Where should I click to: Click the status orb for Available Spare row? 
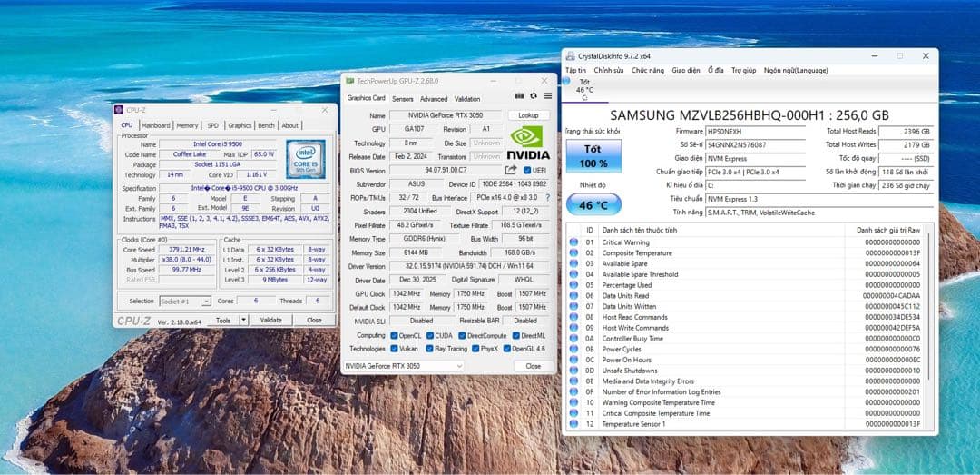point(573,263)
